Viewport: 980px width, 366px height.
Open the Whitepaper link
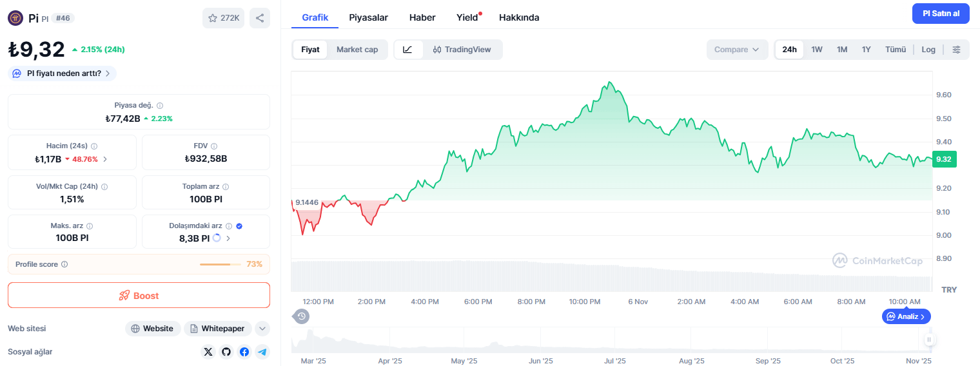tap(218, 329)
